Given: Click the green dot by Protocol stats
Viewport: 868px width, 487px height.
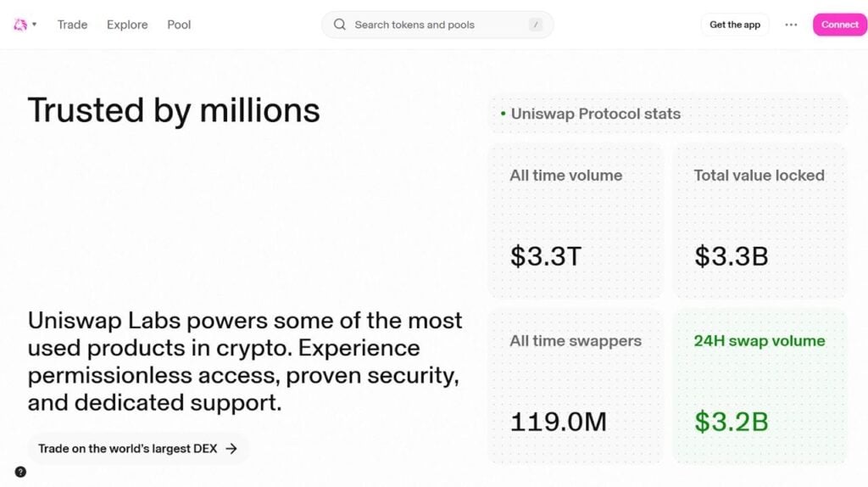Looking at the screenshot, I should pyautogui.click(x=504, y=114).
